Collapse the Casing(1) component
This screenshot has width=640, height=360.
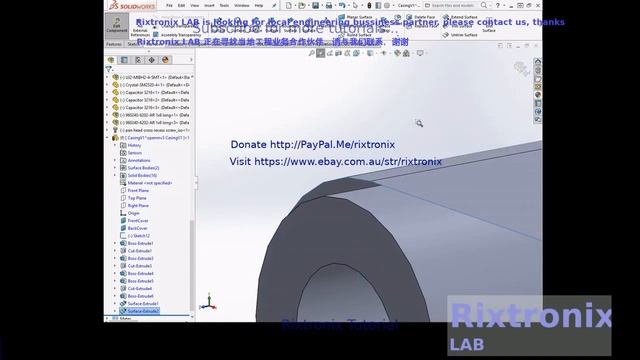[108, 138]
